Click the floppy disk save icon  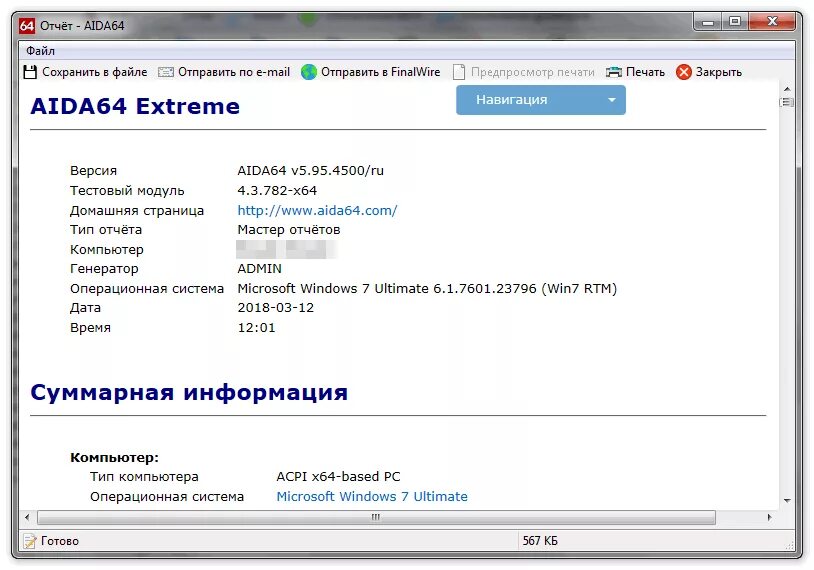click(30, 72)
